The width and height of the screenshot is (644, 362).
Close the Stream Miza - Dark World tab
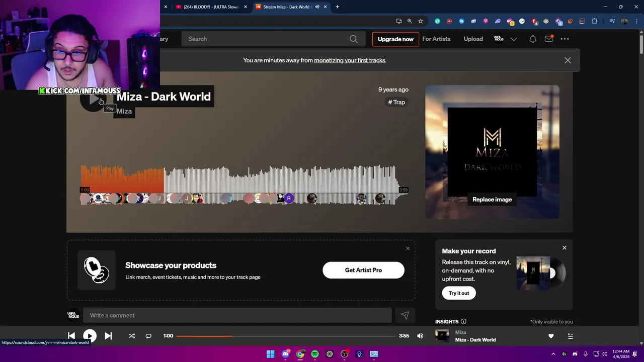[325, 7]
